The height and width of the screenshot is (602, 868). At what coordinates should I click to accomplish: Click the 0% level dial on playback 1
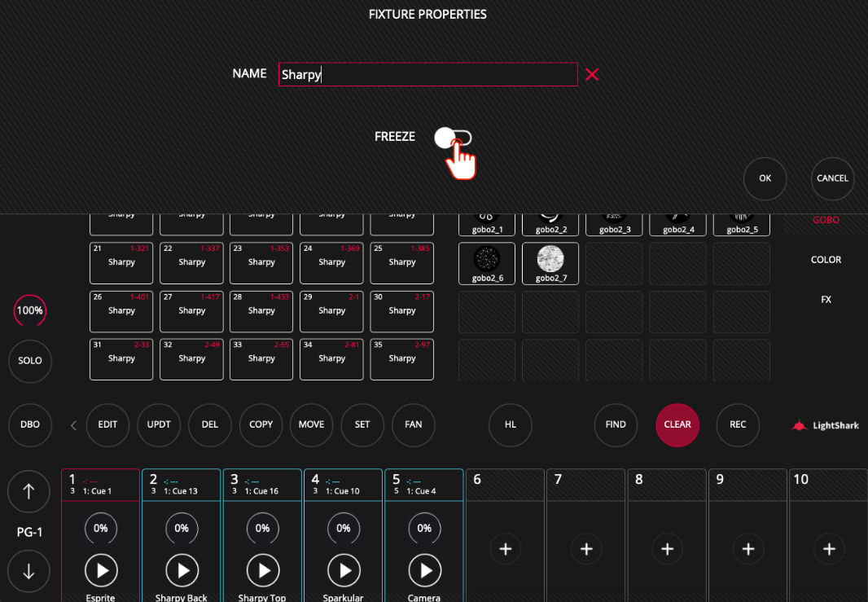coord(101,529)
